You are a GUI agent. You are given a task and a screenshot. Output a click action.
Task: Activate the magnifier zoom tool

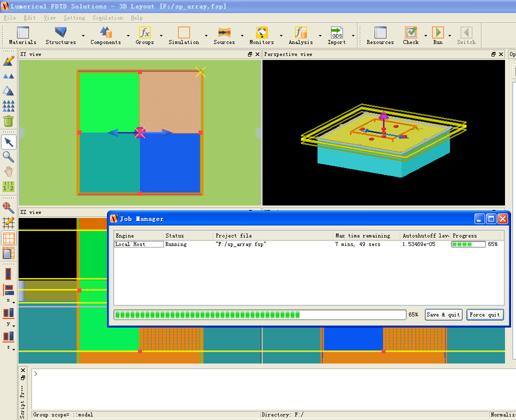(x=8, y=156)
